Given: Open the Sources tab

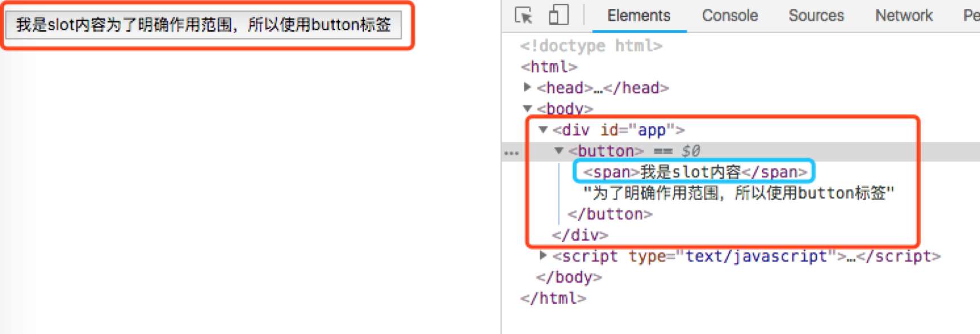Looking at the screenshot, I should [816, 15].
